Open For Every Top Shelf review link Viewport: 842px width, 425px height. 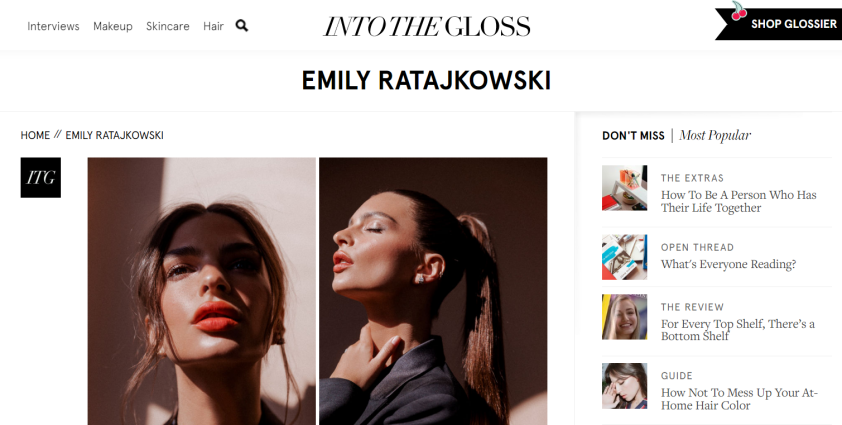(737, 330)
